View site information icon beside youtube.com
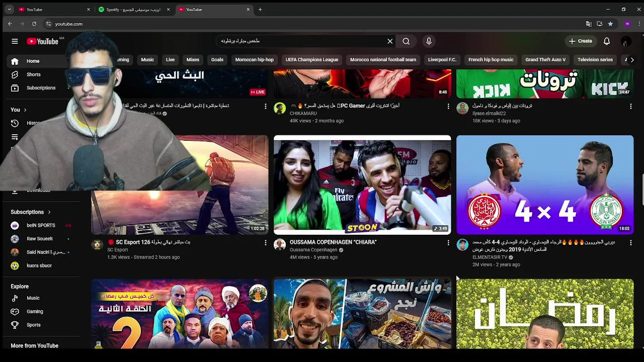Image resolution: width=644 pixels, height=362 pixels. click(x=48, y=24)
